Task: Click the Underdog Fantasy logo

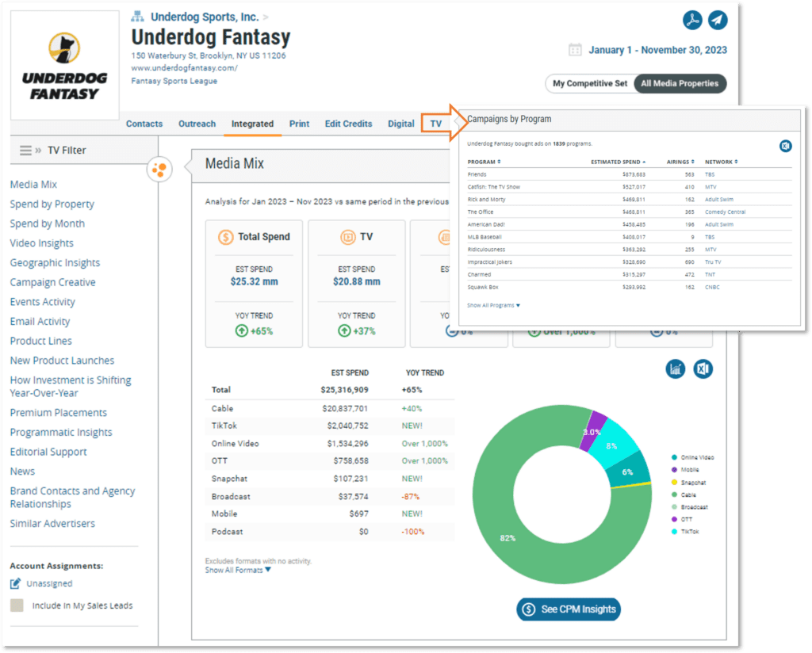Action: [65, 66]
